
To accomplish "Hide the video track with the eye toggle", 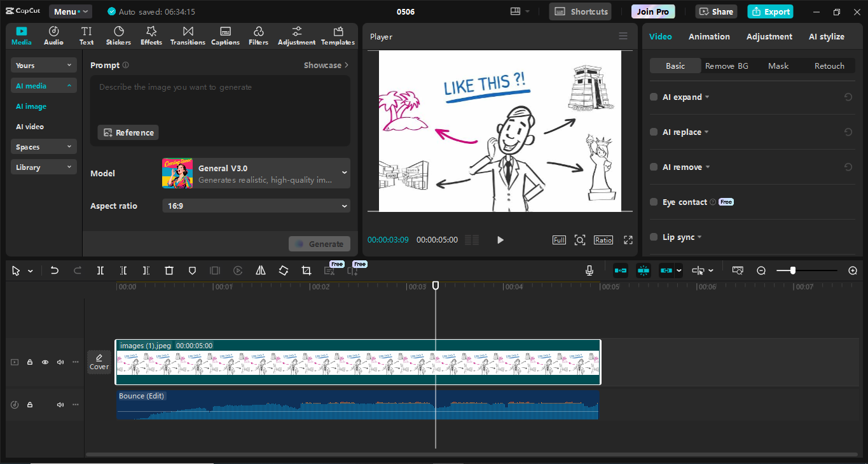I will pyautogui.click(x=45, y=362).
